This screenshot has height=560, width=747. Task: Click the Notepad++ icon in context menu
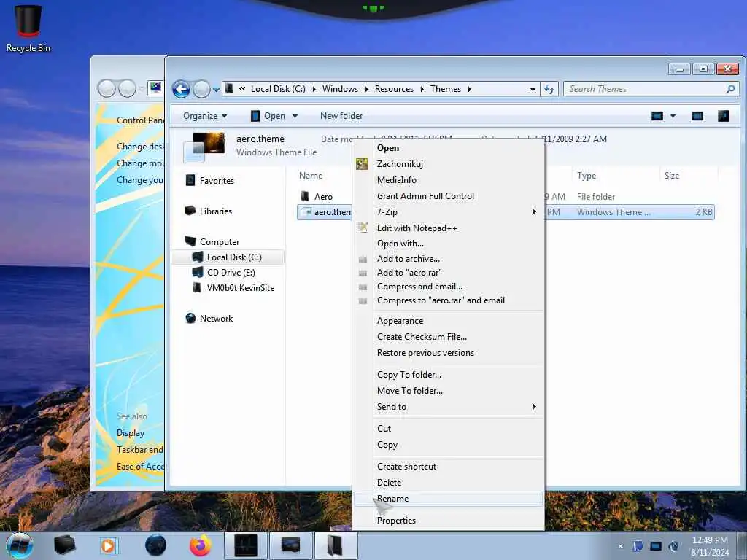point(362,227)
